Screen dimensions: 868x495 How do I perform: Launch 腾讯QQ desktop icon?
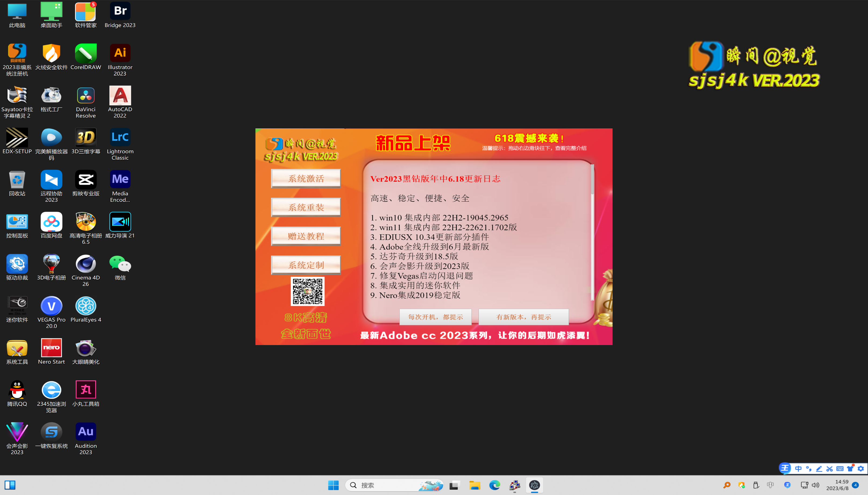coord(17,394)
